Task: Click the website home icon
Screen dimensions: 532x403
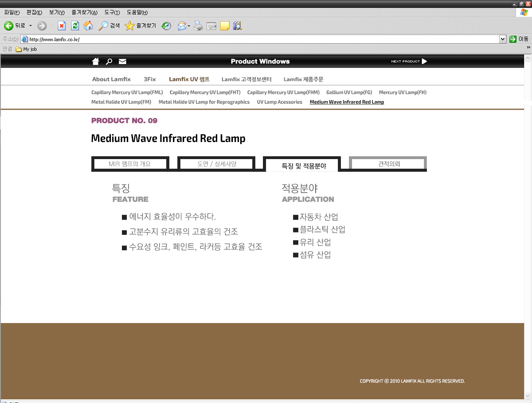Action: point(95,61)
